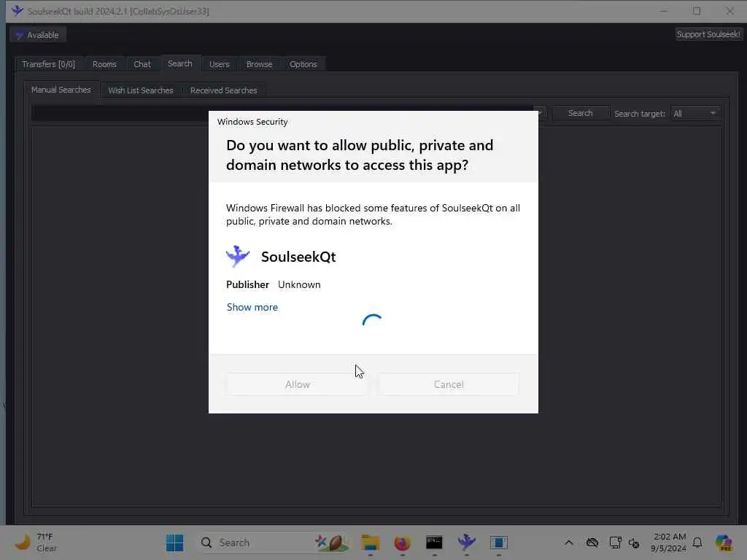The image size is (747, 560).
Task: Click the SoulseekQt title bar logo
Action: [18, 10]
